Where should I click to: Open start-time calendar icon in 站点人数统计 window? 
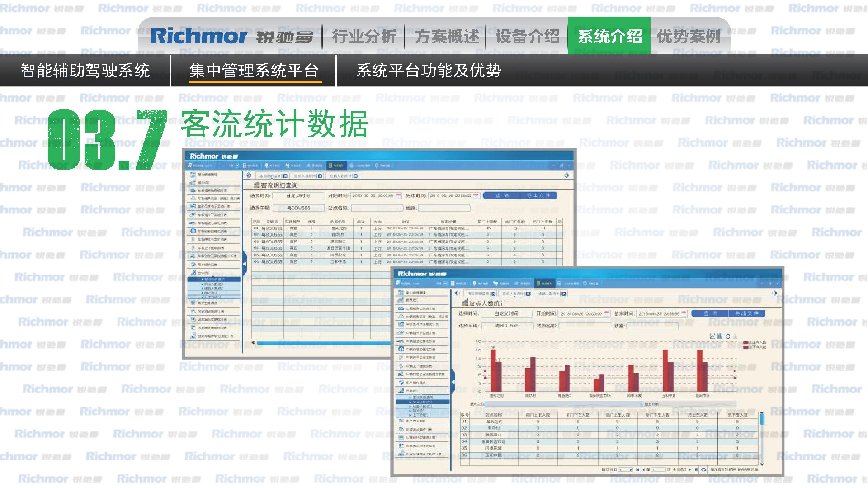point(607,313)
